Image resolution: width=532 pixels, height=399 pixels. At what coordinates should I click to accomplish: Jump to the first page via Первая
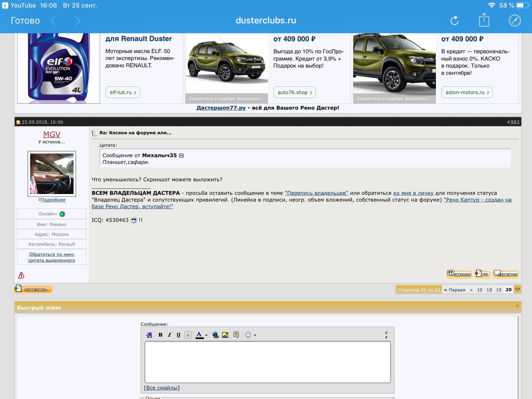point(455,290)
